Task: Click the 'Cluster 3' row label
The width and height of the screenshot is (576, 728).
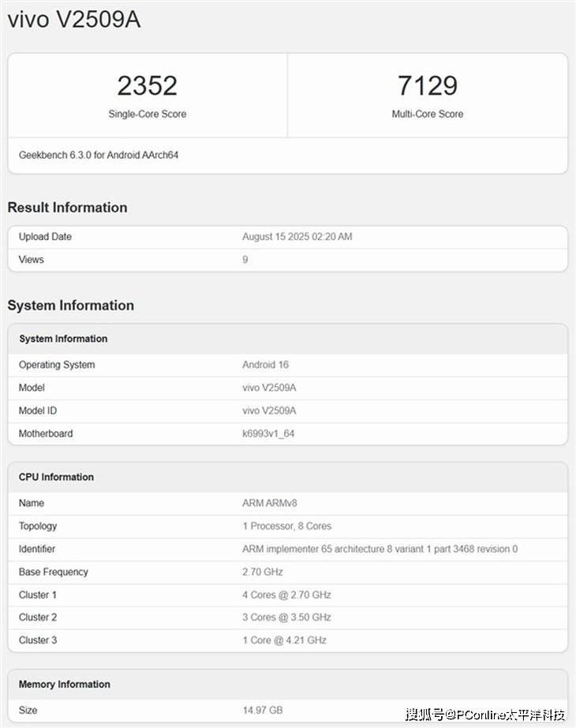Action: pyautogui.click(x=38, y=640)
